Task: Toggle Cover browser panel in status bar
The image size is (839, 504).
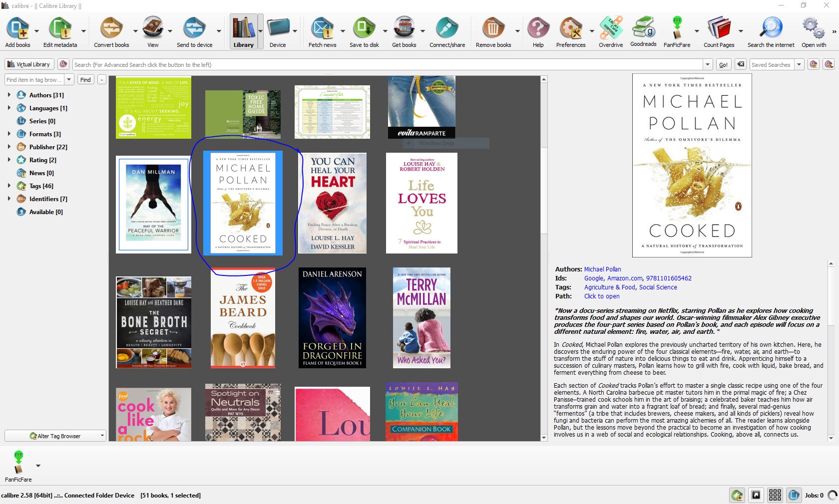Action: click(756, 495)
